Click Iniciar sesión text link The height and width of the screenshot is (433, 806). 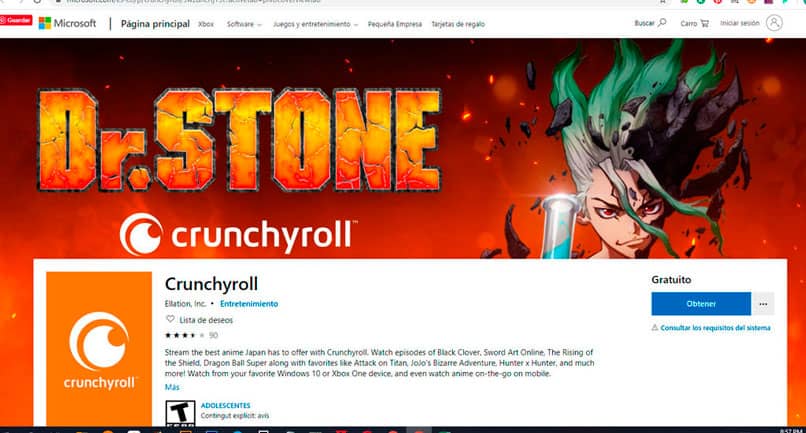pos(740,23)
